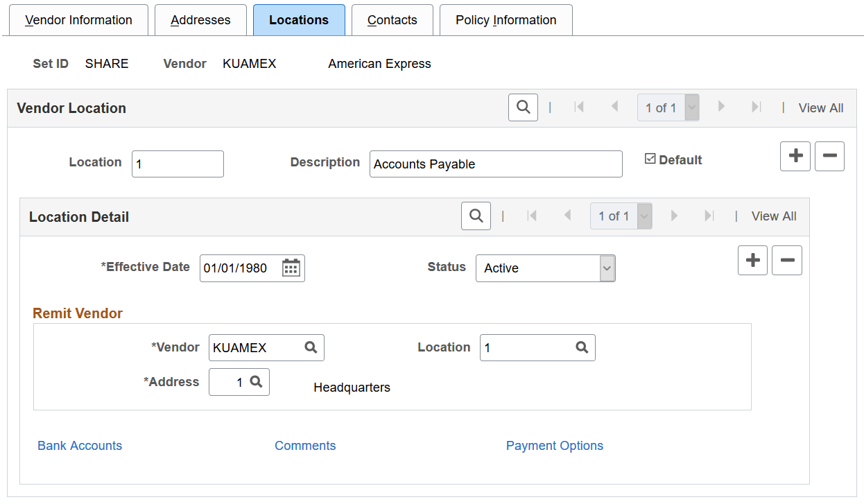Open the Remit Vendor lookup magnifier
The height and width of the screenshot is (504, 864).
coord(311,347)
